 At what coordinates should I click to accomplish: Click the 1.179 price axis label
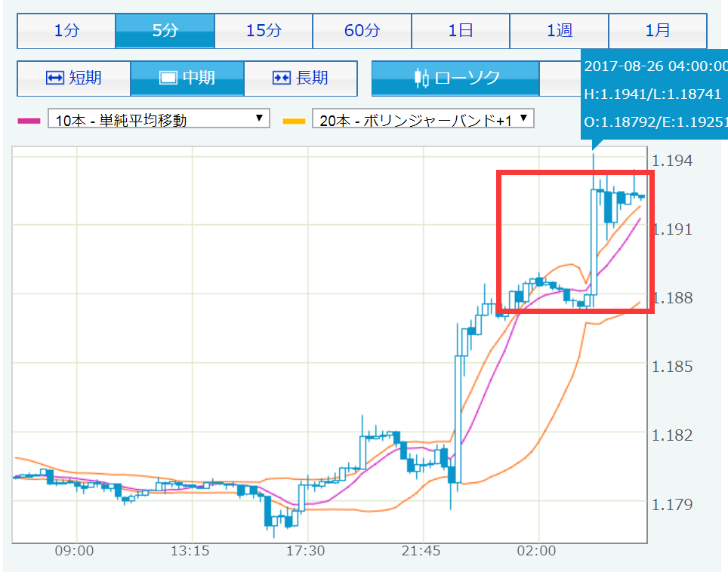click(672, 504)
